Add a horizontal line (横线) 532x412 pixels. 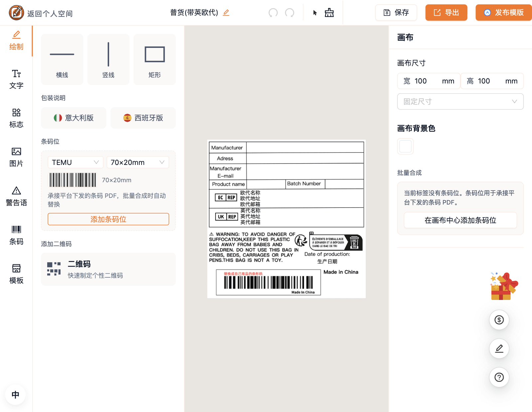coord(62,59)
